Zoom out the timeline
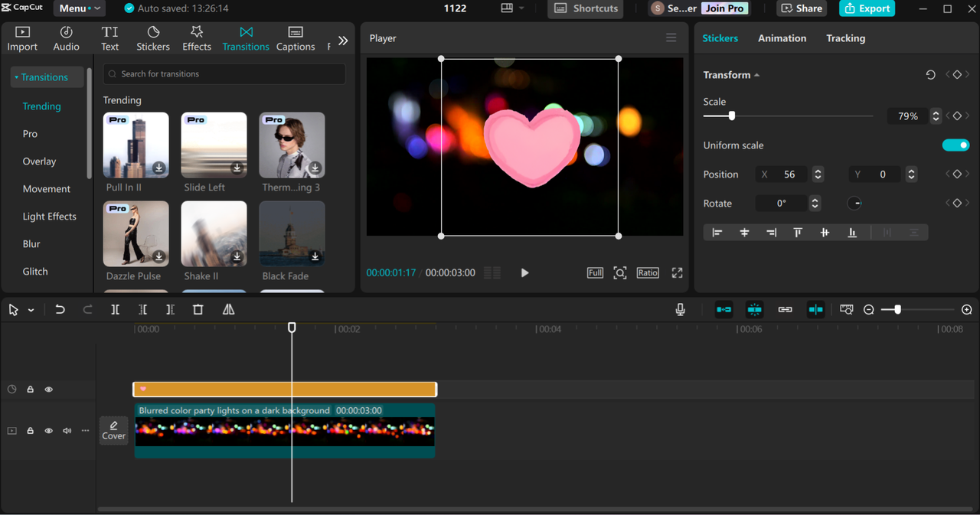The image size is (980, 515). pyautogui.click(x=869, y=309)
